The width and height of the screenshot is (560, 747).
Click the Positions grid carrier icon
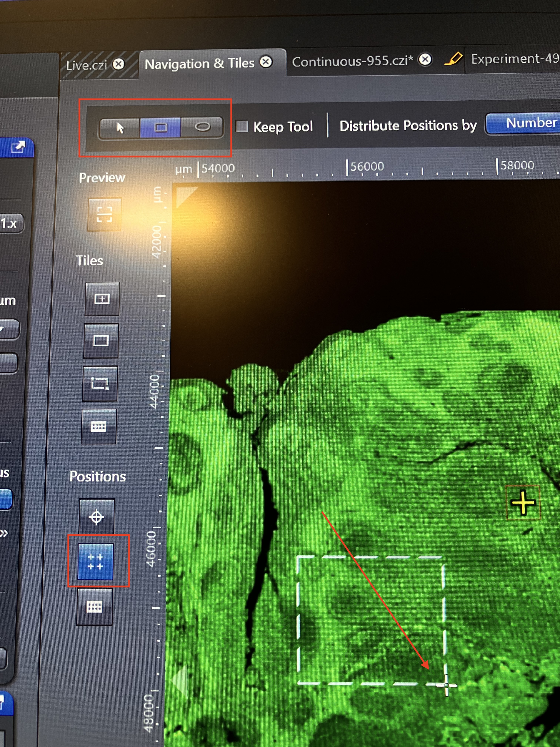(94, 607)
